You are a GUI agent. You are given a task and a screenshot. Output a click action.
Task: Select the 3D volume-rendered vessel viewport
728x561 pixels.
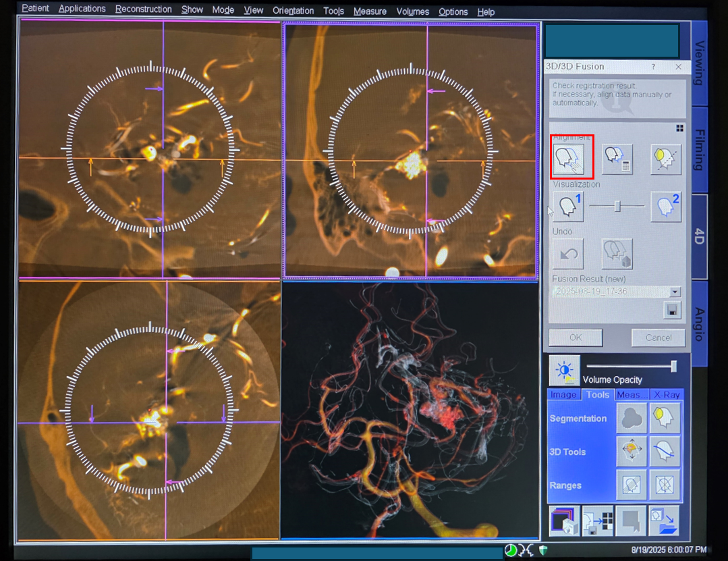(x=410, y=410)
